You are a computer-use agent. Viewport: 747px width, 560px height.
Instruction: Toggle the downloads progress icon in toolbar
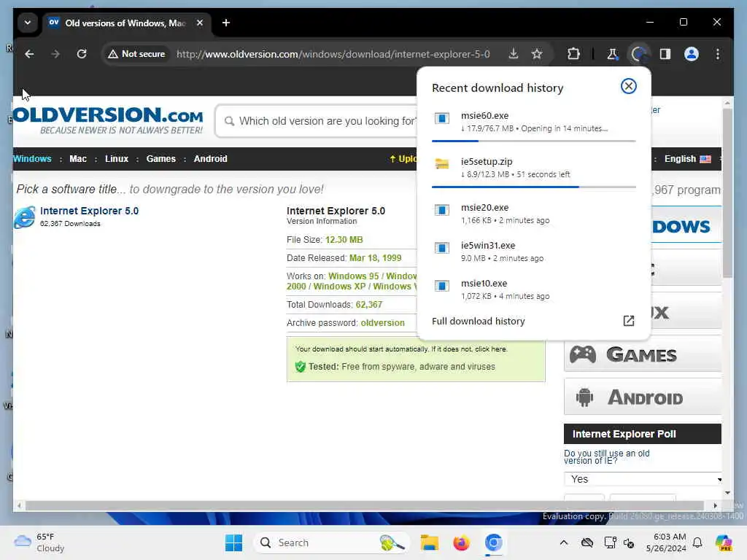pyautogui.click(x=638, y=54)
